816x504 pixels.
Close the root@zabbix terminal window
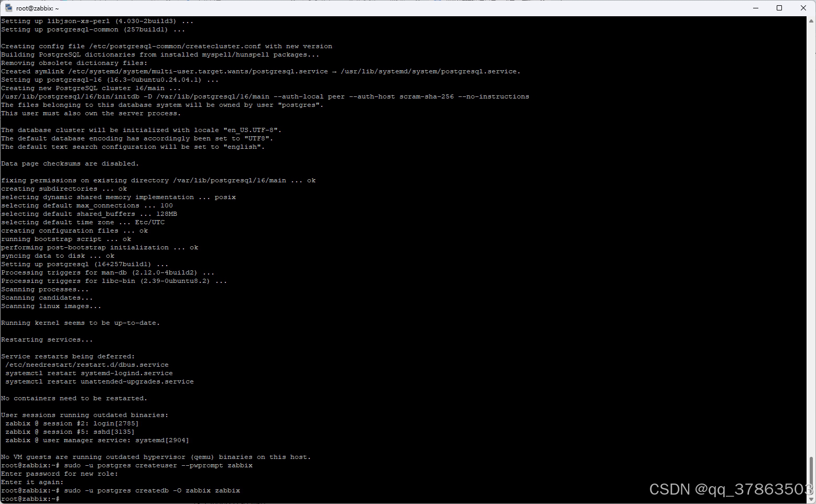803,8
